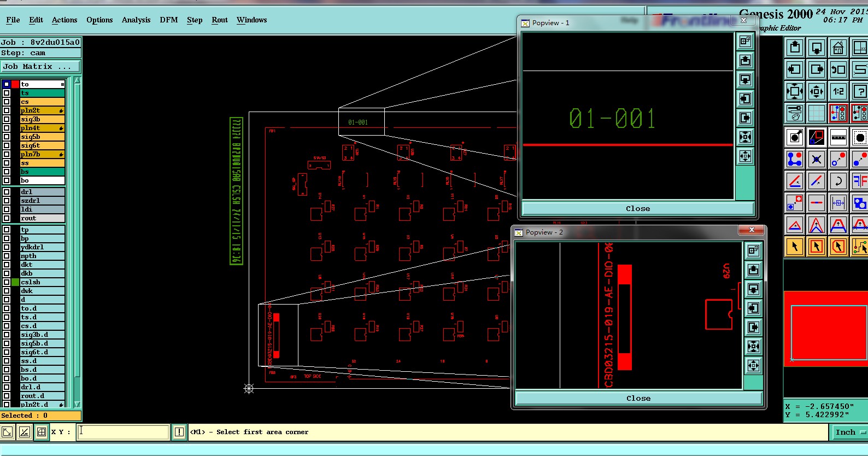
Task: Click the pan left arrow in the main toolbar
Action: coord(795,69)
